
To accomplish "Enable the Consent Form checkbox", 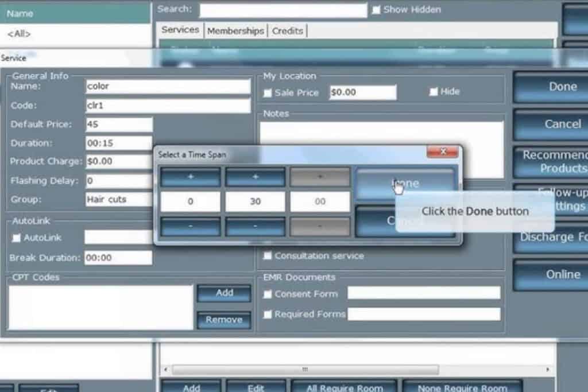I will click(268, 294).
